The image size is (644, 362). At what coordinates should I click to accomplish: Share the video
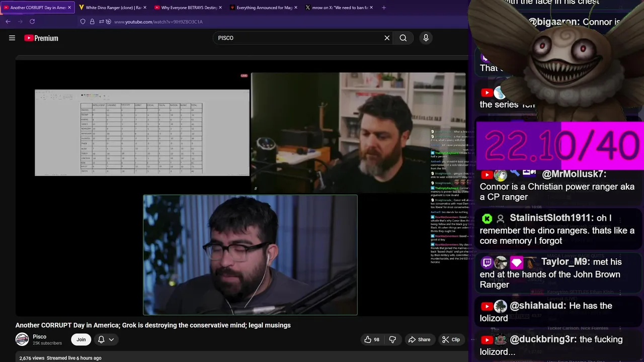[419, 339]
